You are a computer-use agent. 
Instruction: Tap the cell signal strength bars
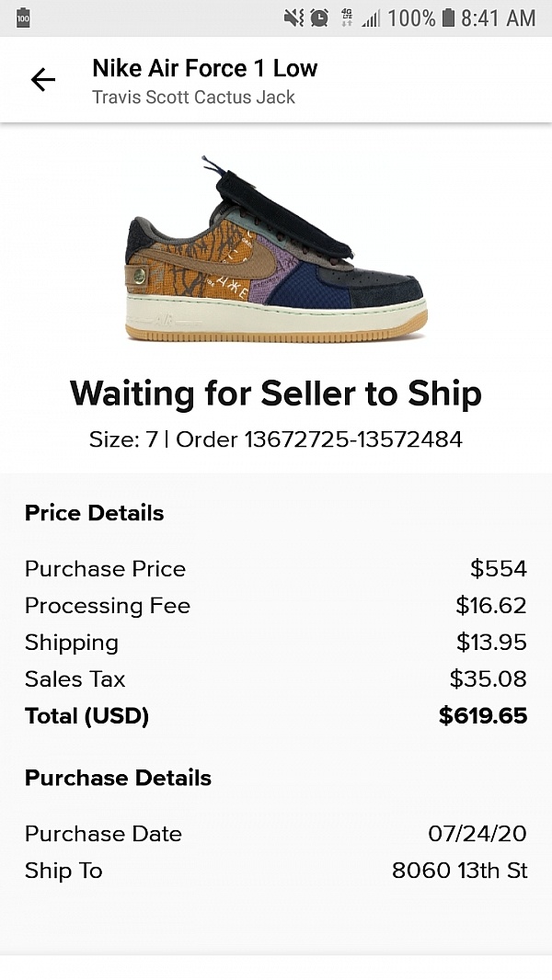(x=371, y=17)
